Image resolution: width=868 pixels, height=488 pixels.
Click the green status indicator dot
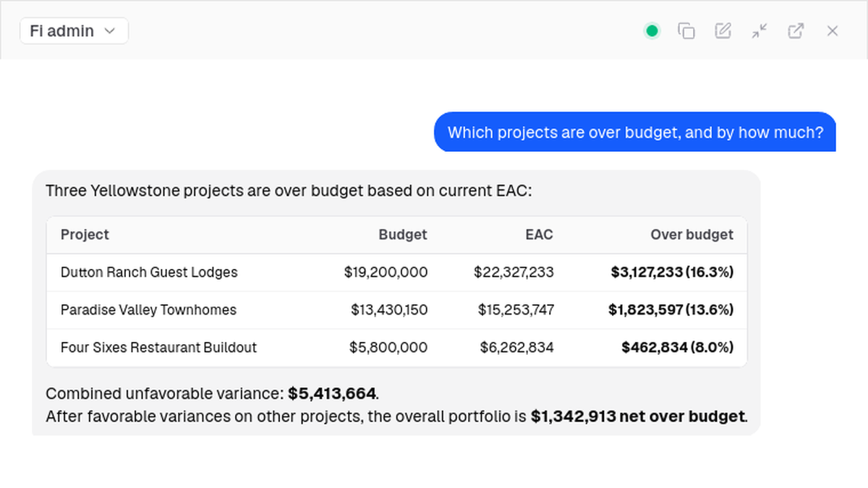click(652, 31)
